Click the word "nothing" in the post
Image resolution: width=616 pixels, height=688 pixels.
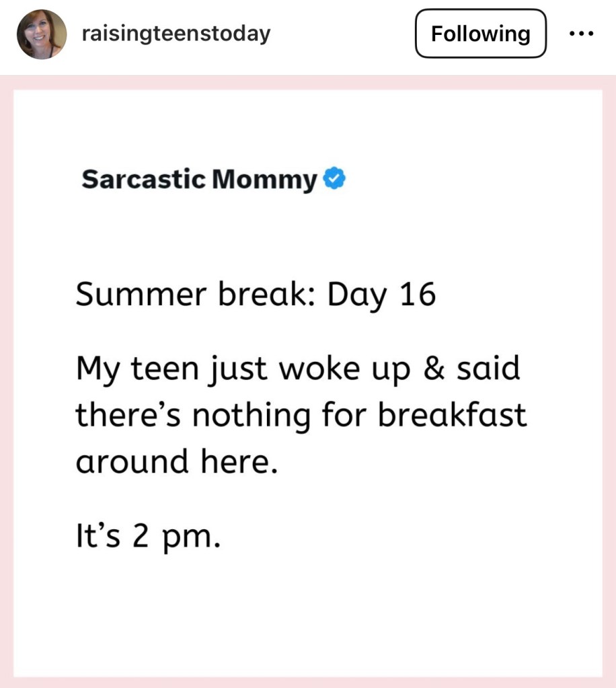252,417
